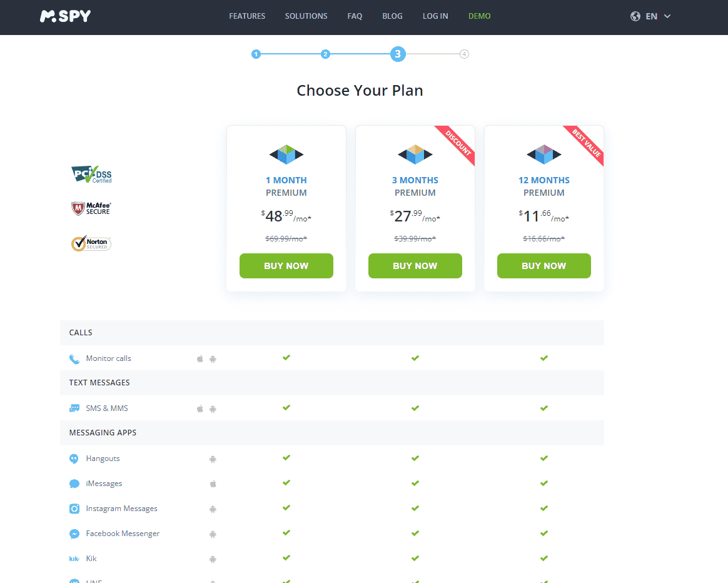Open the BLOG page
Viewport: 728px width, 583px height.
click(x=392, y=16)
